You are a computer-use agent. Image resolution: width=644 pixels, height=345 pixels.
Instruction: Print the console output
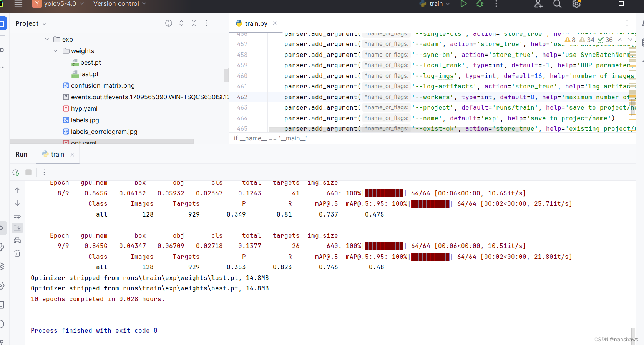tap(17, 240)
